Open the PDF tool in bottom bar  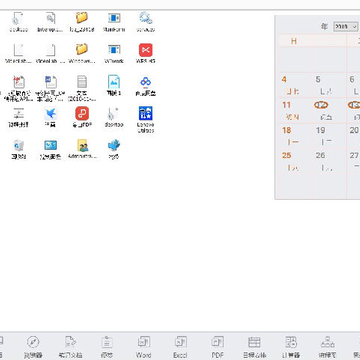click(x=217, y=342)
